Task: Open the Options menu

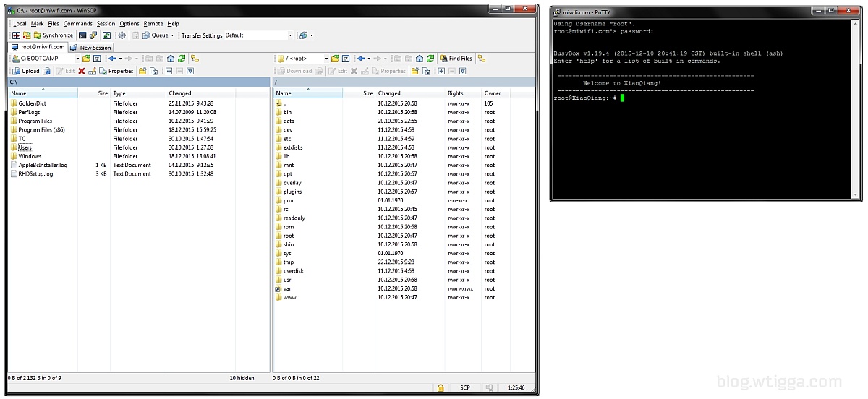Action: click(x=129, y=24)
